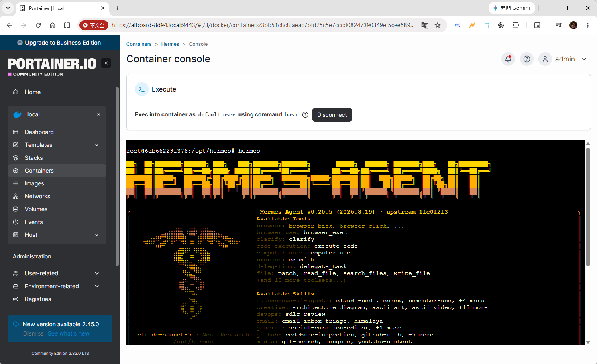Click Upgrade to Business Edition

point(60,43)
